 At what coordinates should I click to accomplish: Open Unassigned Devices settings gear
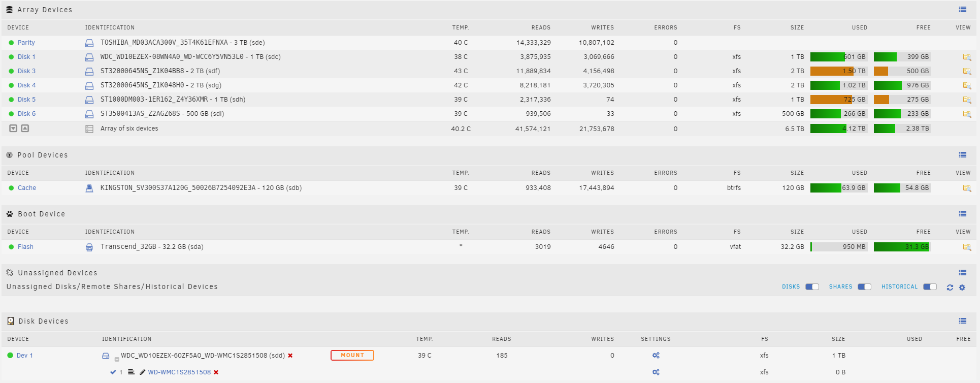(962, 288)
